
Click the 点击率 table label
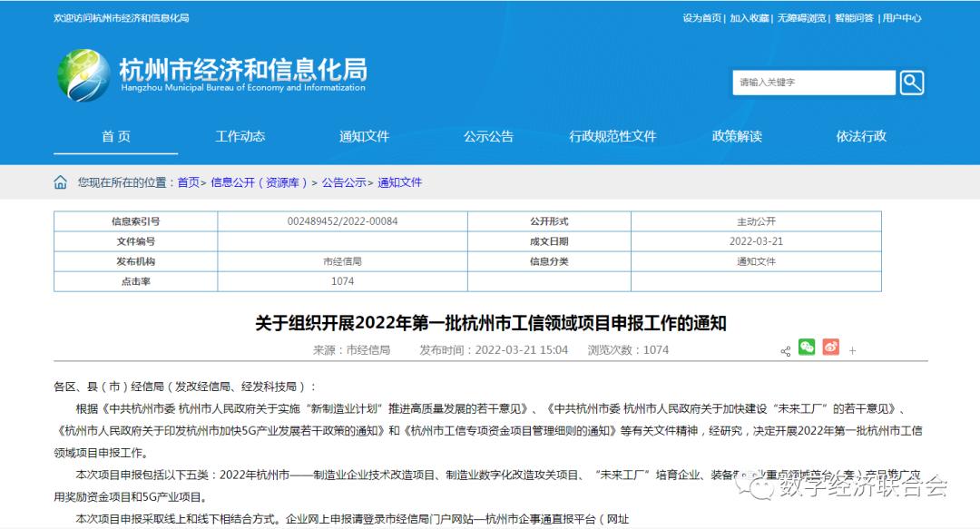tap(135, 281)
